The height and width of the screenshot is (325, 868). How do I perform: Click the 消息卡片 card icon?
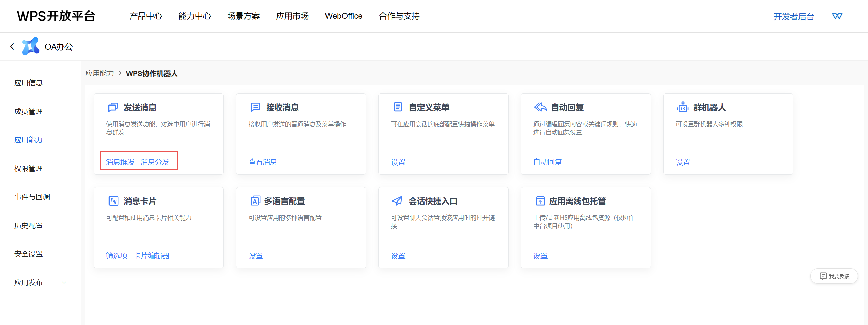coord(113,200)
